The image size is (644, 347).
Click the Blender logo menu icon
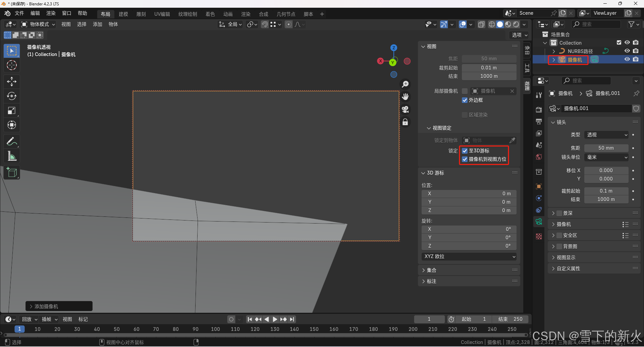pyautogui.click(x=7, y=13)
